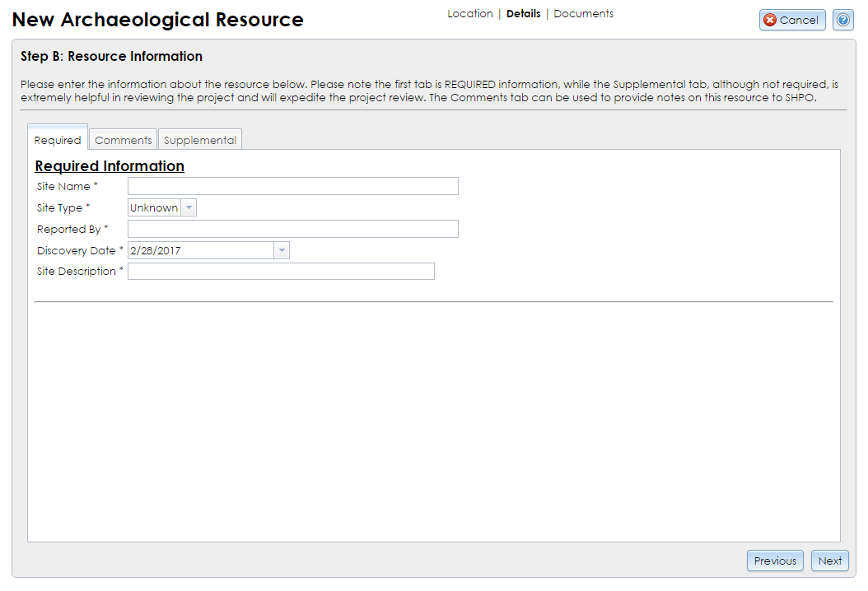Click the red X on the Cancel button

click(771, 20)
